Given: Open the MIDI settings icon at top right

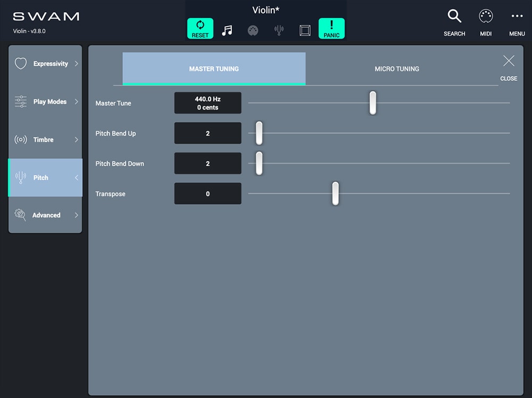Looking at the screenshot, I should click(486, 16).
